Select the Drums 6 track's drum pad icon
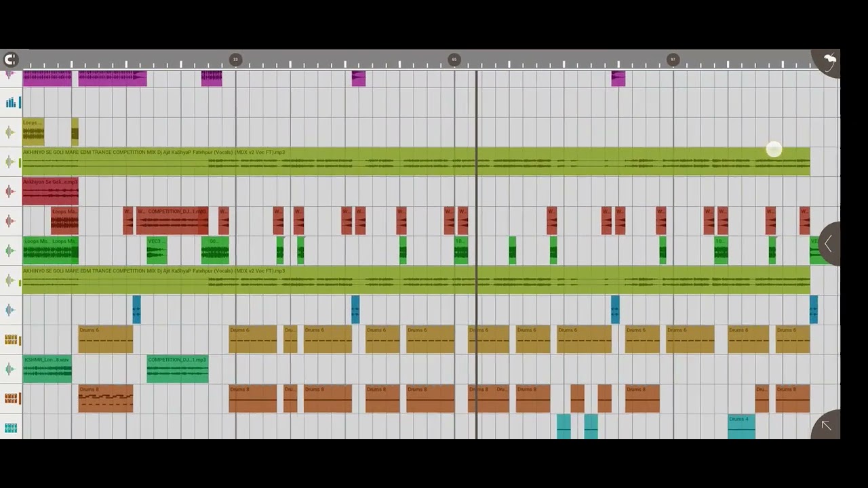This screenshot has height=488, width=868. pos(10,340)
